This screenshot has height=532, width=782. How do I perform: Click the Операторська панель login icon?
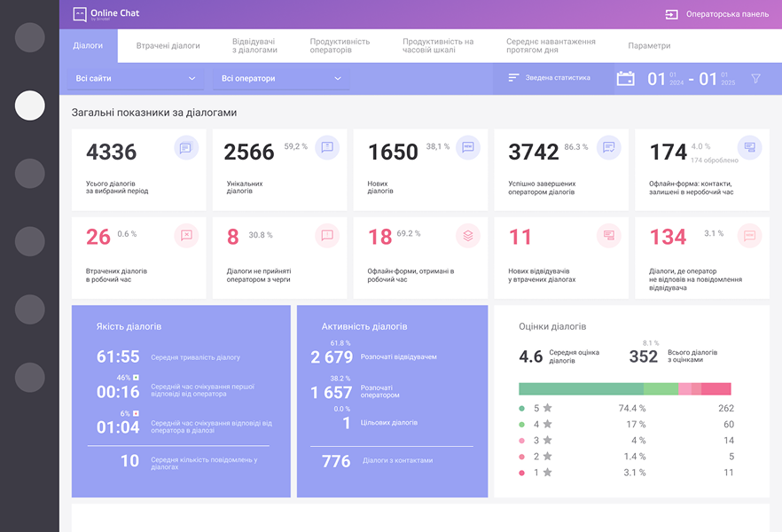coord(671,14)
